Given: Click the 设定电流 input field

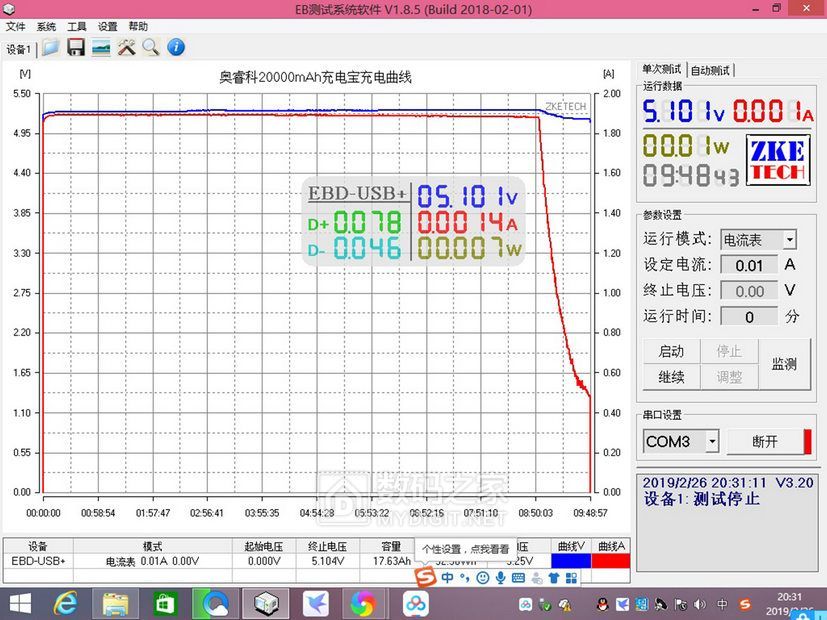Looking at the screenshot, I should [x=749, y=265].
